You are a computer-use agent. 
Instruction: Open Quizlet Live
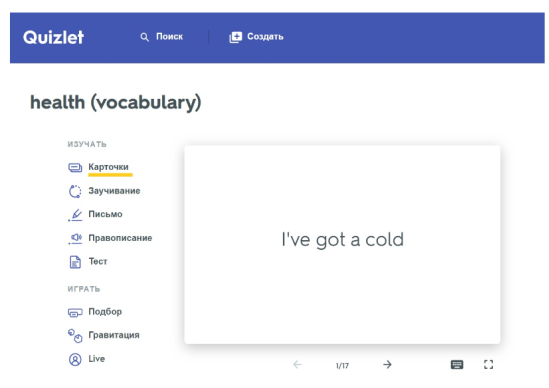pyautogui.click(x=97, y=359)
